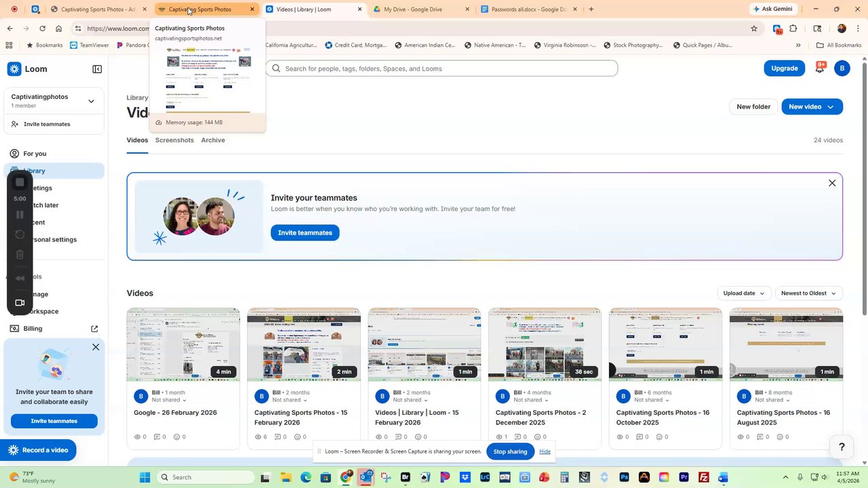Screen dimensions: 868x488
Task: Pause the Loom recording
Action: 20,214
